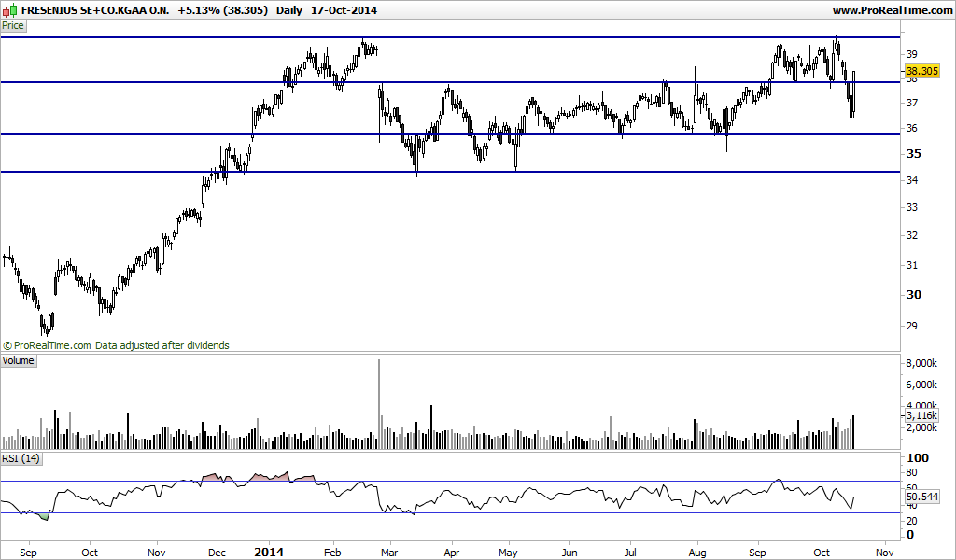Click the Daily timeframe text in title
956x560 pixels.
click(289, 10)
